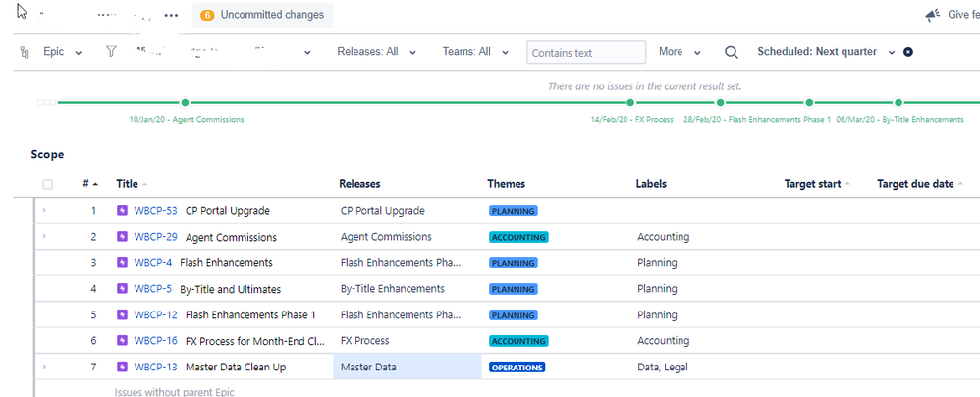Tick the select-all checkbox in the Scope header

[48, 184]
